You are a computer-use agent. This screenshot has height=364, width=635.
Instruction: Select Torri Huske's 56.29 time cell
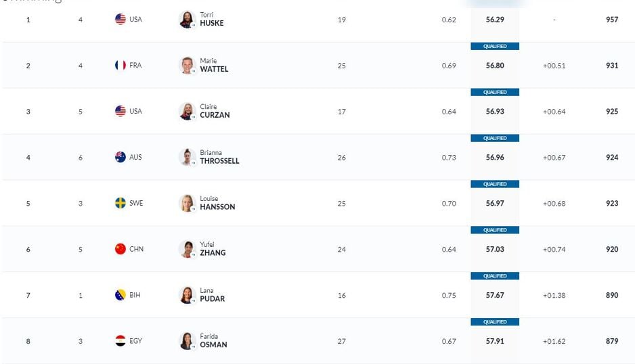(x=495, y=20)
